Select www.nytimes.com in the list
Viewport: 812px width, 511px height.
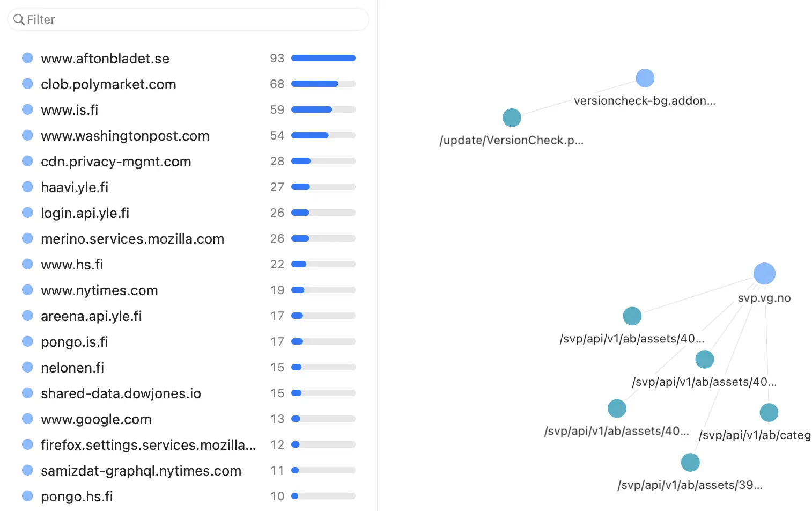coord(189,290)
